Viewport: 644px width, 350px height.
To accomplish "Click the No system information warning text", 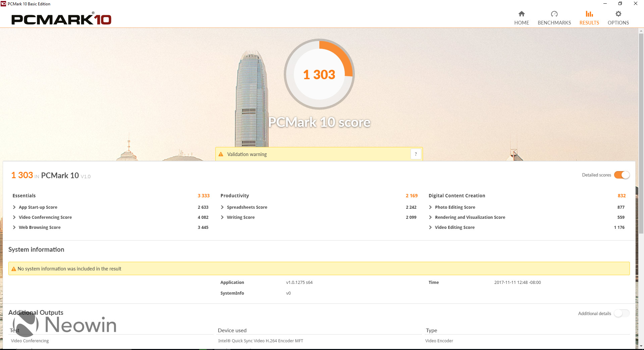I will pyautogui.click(x=69, y=269).
